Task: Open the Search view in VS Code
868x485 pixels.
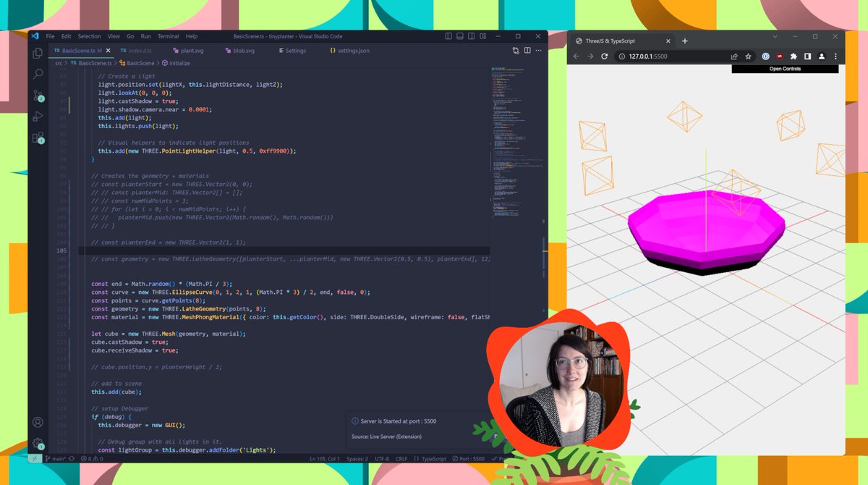Action: click(38, 74)
